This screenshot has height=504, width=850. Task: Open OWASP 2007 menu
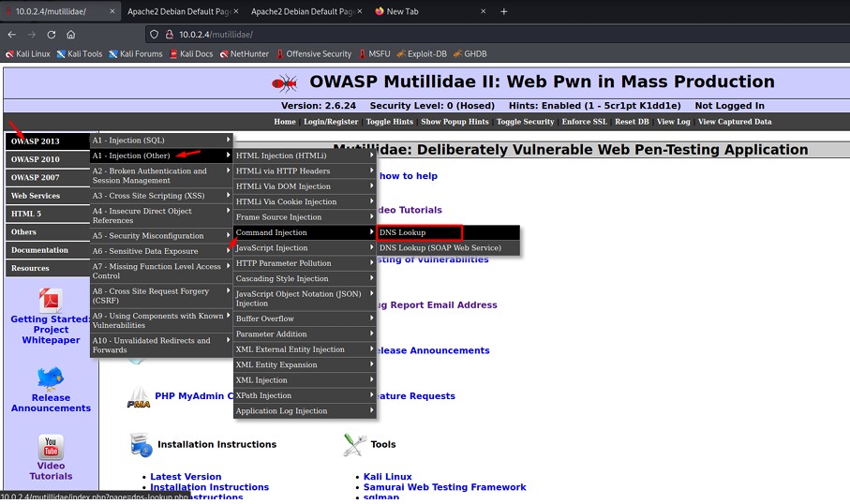tap(48, 177)
